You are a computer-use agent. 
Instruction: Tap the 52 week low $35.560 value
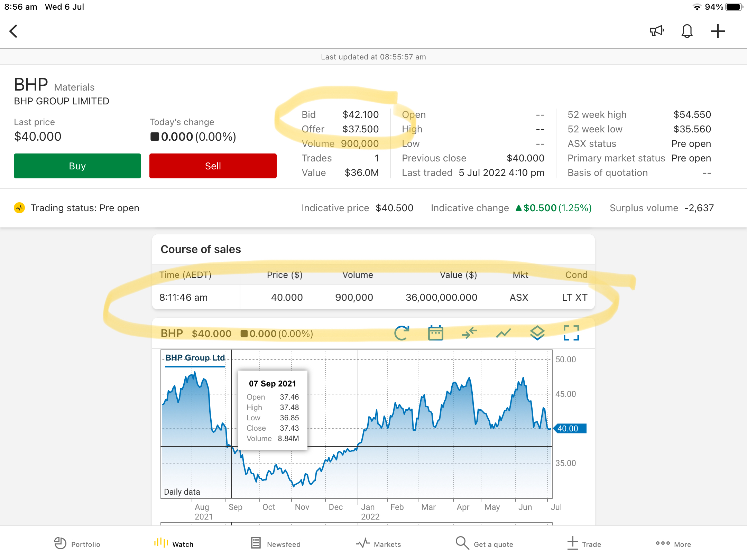tap(692, 129)
